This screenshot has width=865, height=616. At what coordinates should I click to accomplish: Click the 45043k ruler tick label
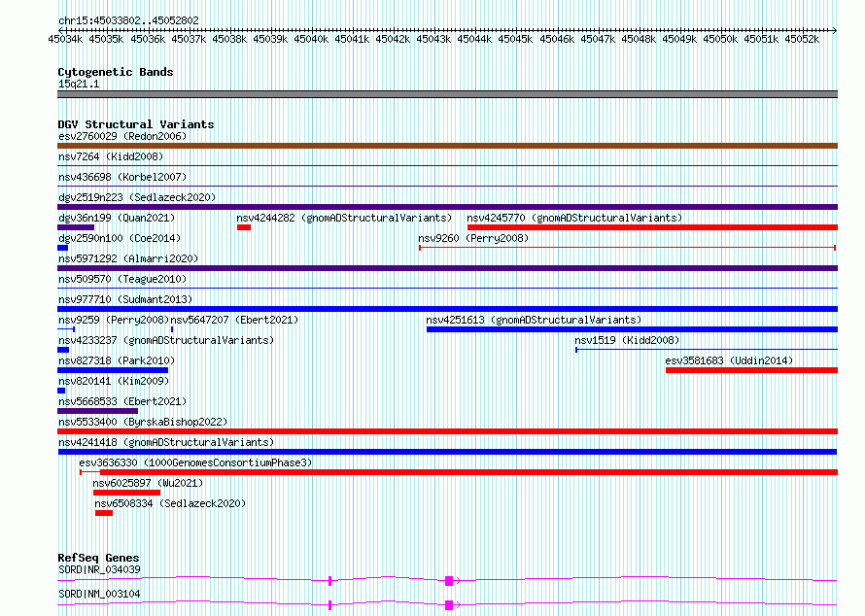(433, 39)
